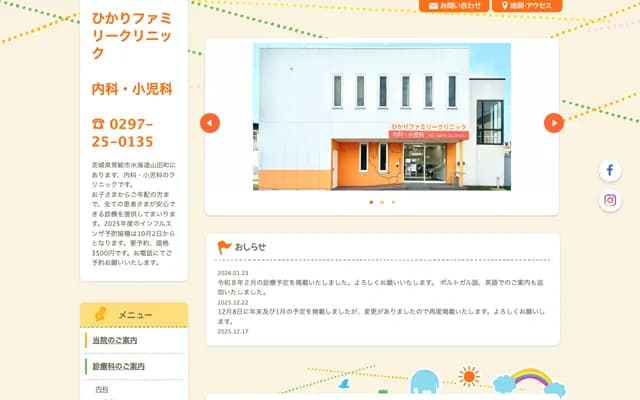Click the news date 2026.01.23
The width and height of the screenshot is (640, 400).
[233, 273]
